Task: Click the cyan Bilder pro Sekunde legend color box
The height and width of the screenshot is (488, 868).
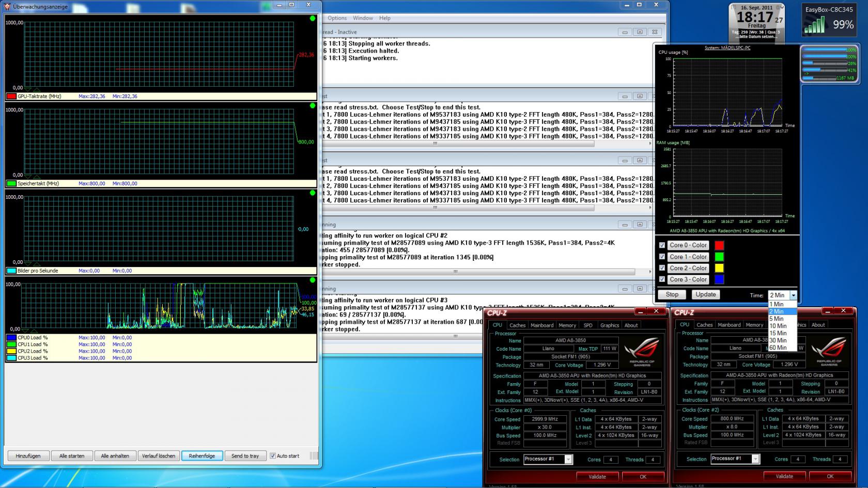Action: (11, 271)
